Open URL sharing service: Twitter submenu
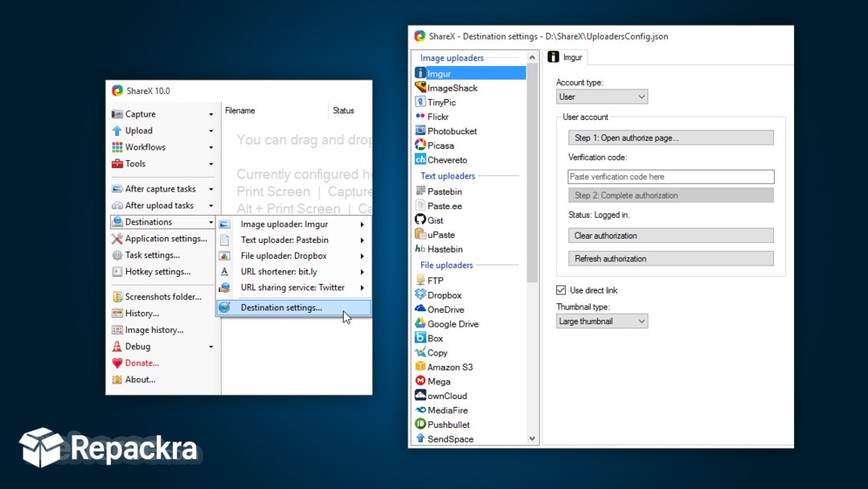The image size is (868, 489). coord(293,287)
